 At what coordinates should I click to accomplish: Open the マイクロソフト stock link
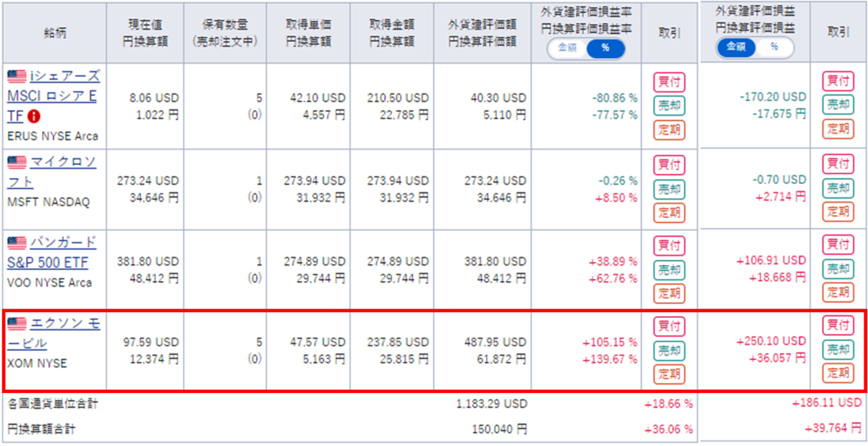click(x=52, y=172)
